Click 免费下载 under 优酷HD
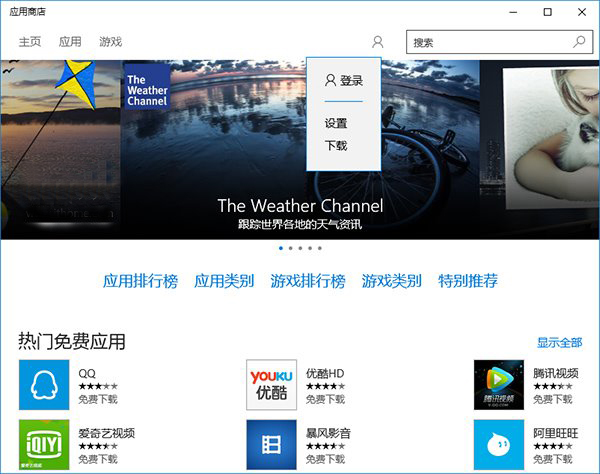 [325, 399]
